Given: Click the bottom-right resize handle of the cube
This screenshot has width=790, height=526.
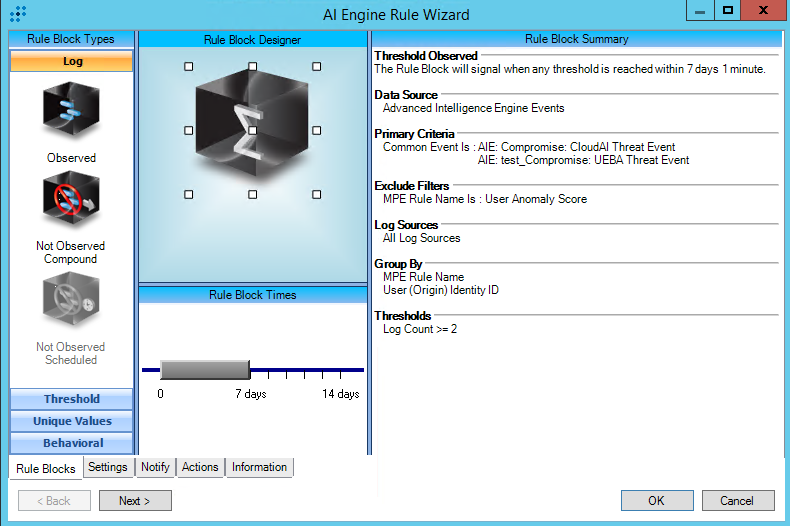Looking at the screenshot, I should [x=317, y=195].
